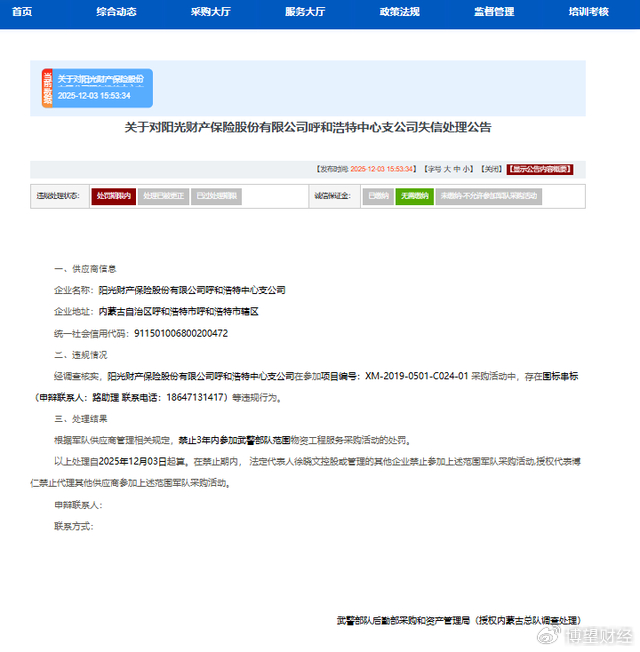Click the credit code 911501006800200472
Screen dimensions: 640x652
coord(181,333)
